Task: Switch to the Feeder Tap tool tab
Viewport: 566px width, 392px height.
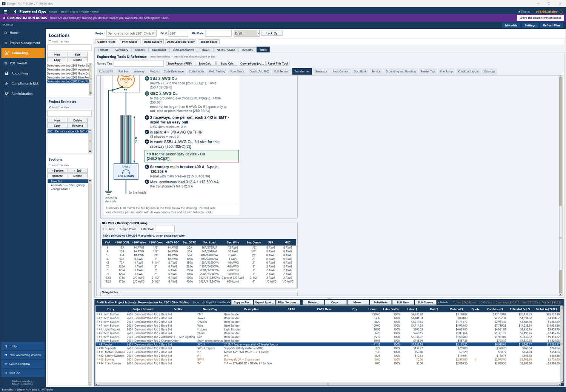Action: tap(428, 71)
